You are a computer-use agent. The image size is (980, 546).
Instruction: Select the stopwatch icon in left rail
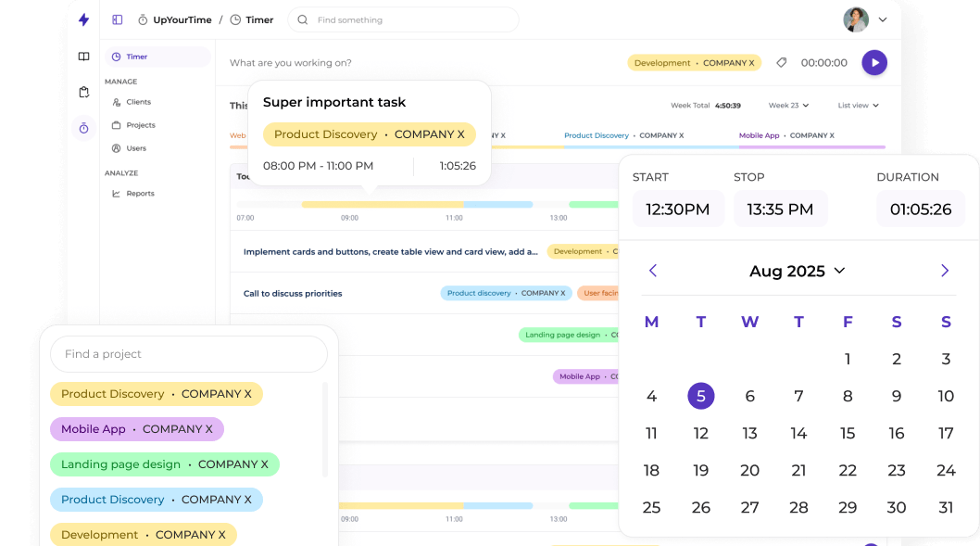click(x=83, y=128)
